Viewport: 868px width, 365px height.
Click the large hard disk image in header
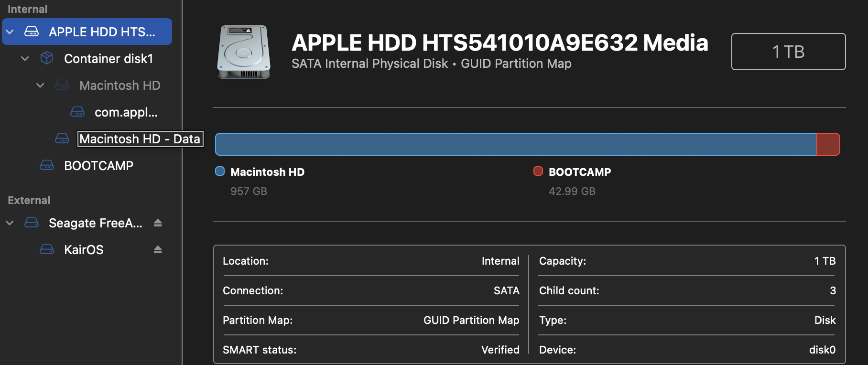(x=244, y=52)
